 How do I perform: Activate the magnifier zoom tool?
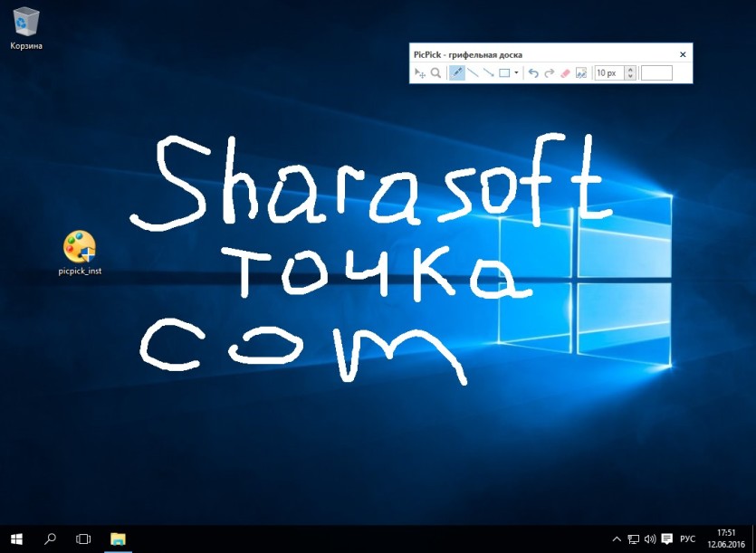point(435,73)
